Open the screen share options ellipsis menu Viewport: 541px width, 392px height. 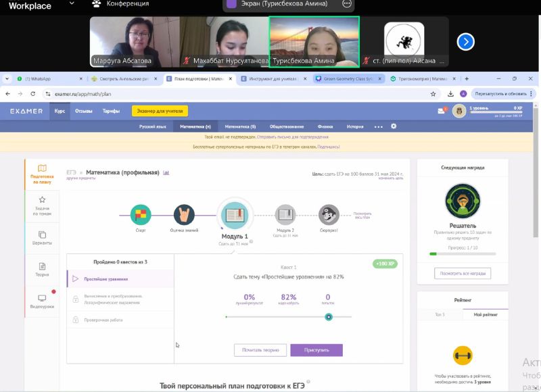[347, 3]
